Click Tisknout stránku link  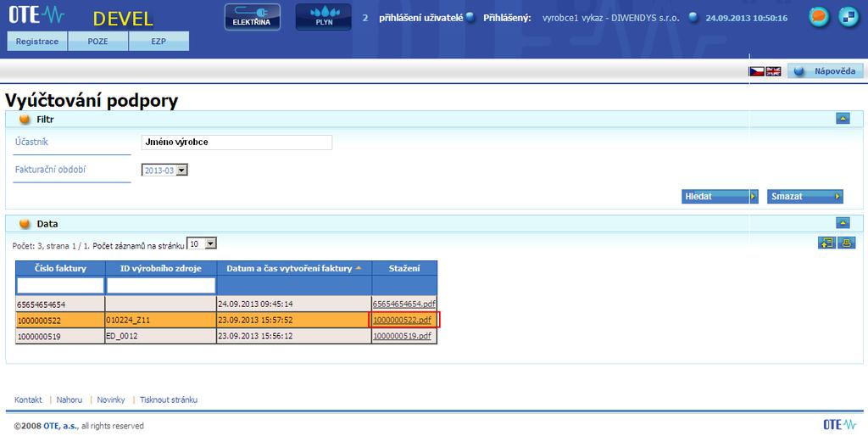(x=169, y=400)
